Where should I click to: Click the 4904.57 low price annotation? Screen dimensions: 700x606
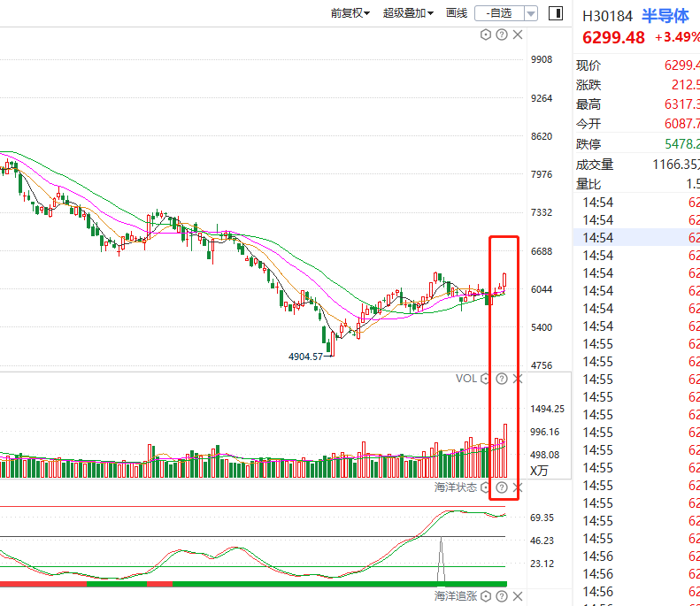[305, 357]
